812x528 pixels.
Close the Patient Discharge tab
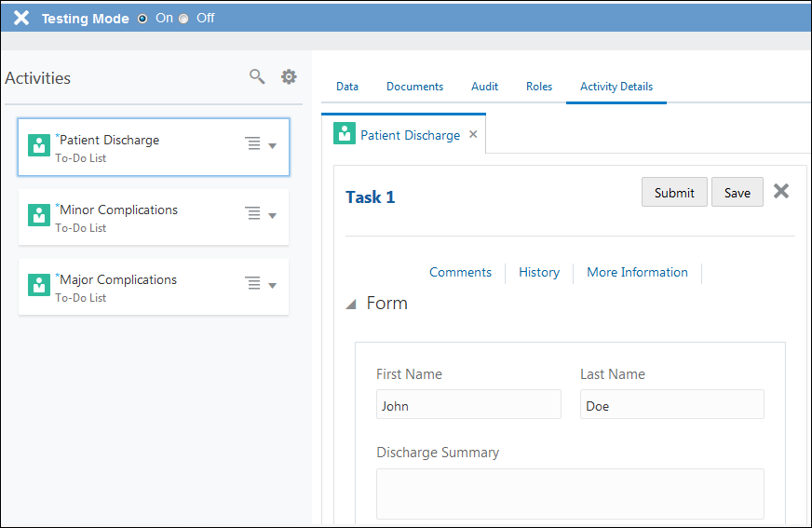[x=473, y=134]
